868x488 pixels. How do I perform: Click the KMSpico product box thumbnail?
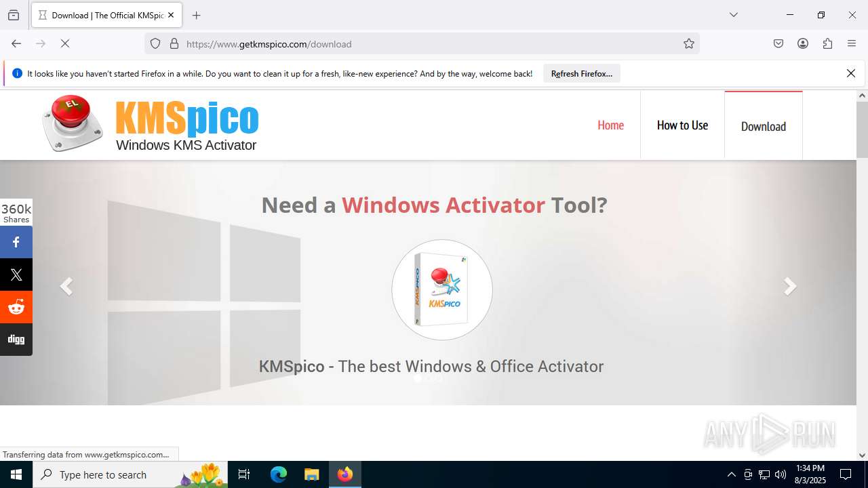click(442, 290)
